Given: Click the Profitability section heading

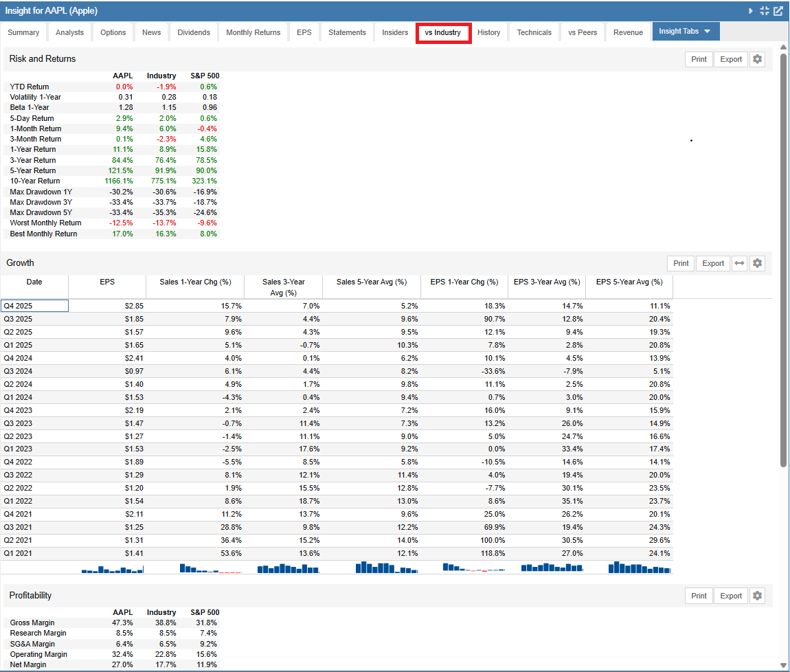Looking at the screenshot, I should [x=30, y=596].
